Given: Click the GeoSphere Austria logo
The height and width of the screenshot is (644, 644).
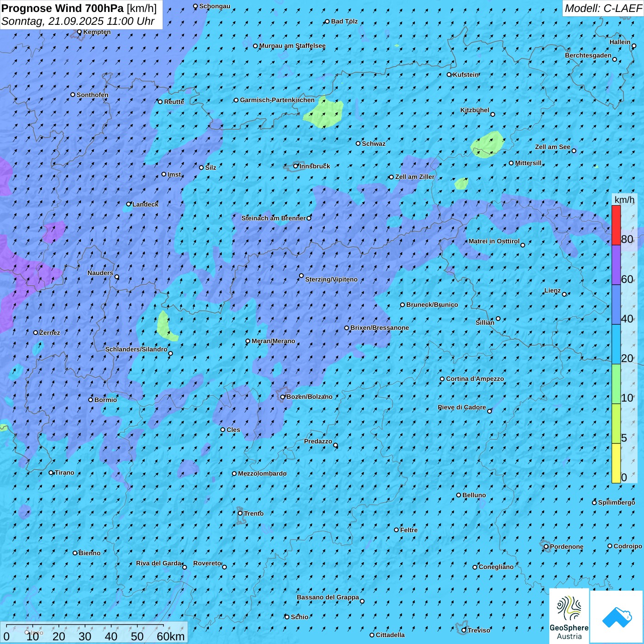Looking at the screenshot, I should point(569,616).
